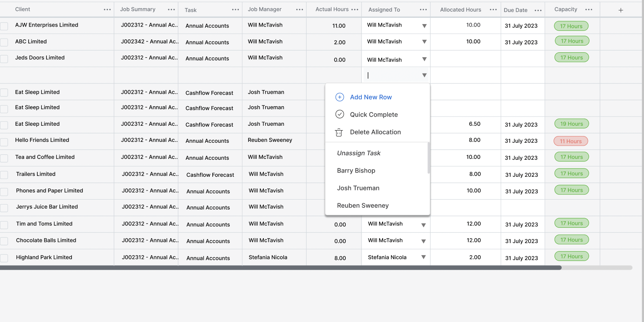The image size is (644, 322).
Task: Tick checkbox for Trailers Limited
Action: (4, 175)
